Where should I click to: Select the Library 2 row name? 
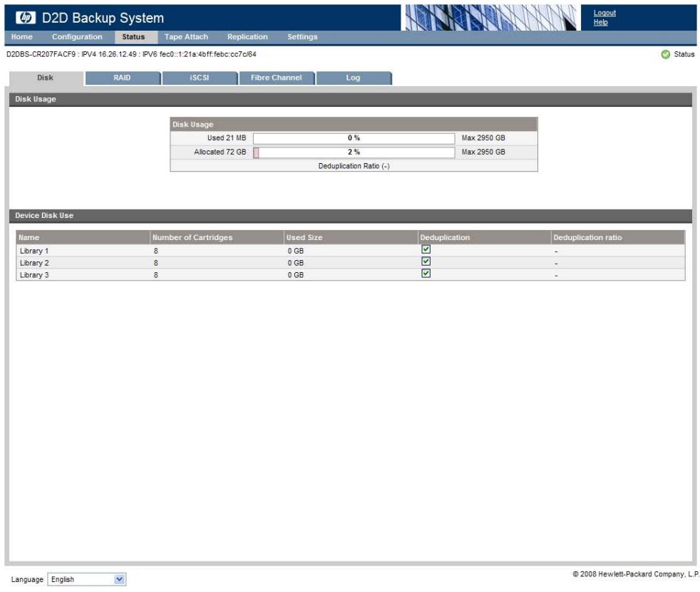click(34, 263)
